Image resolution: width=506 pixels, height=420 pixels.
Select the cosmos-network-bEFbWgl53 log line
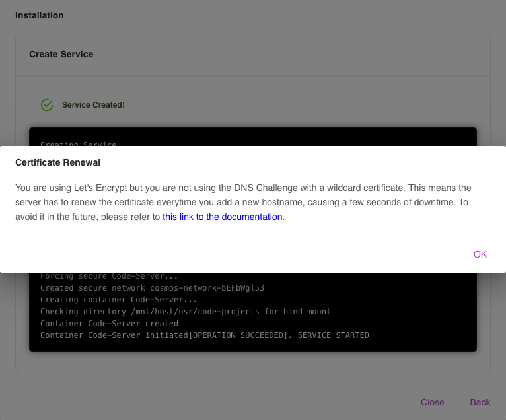click(x=152, y=288)
